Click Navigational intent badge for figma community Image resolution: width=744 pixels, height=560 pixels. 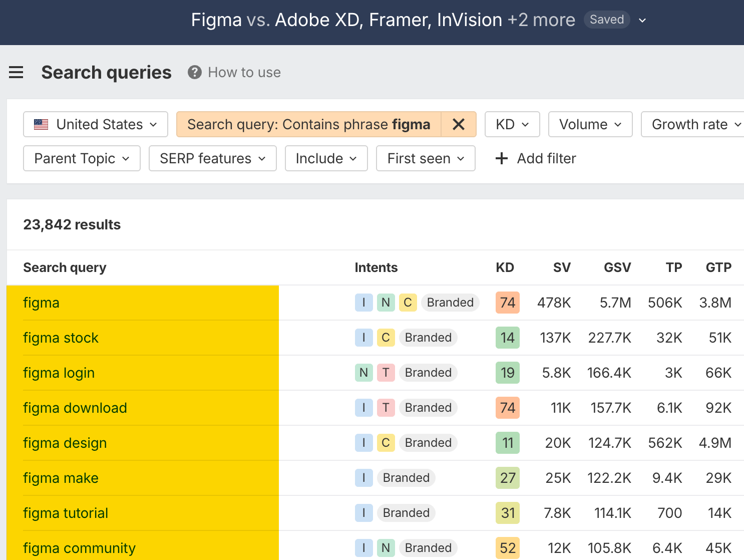[386, 548]
